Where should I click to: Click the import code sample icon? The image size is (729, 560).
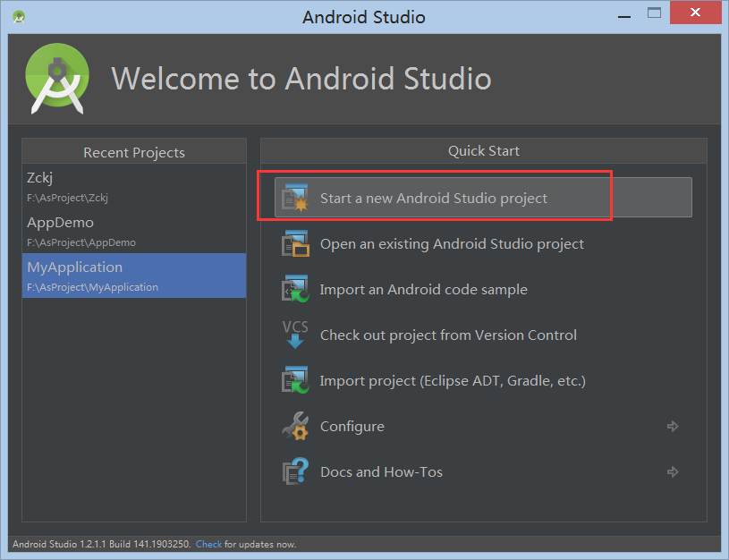[295, 289]
